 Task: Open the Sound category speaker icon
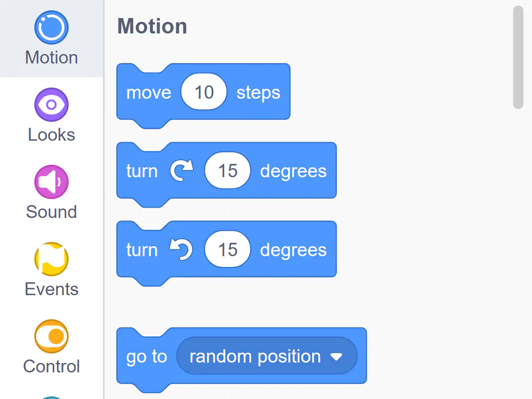click(x=51, y=182)
